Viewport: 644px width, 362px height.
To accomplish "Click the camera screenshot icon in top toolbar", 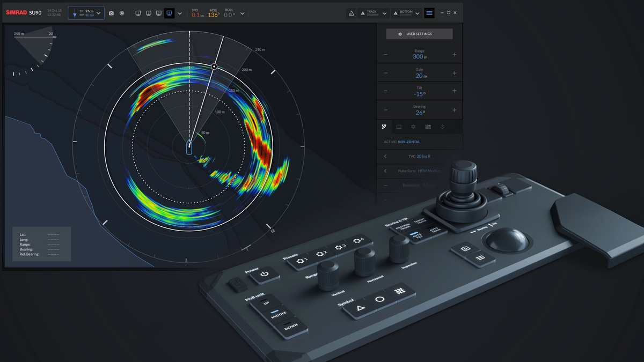I will [111, 13].
